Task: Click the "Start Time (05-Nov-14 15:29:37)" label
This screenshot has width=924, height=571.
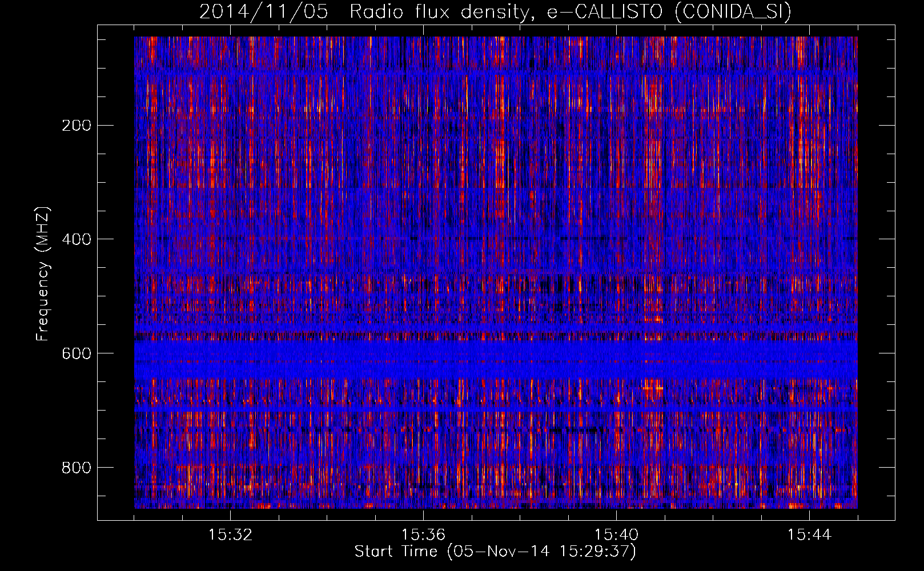Action: tap(495, 552)
